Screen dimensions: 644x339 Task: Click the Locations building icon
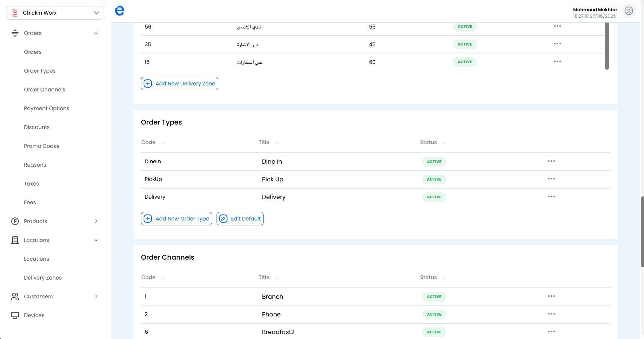click(x=15, y=240)
